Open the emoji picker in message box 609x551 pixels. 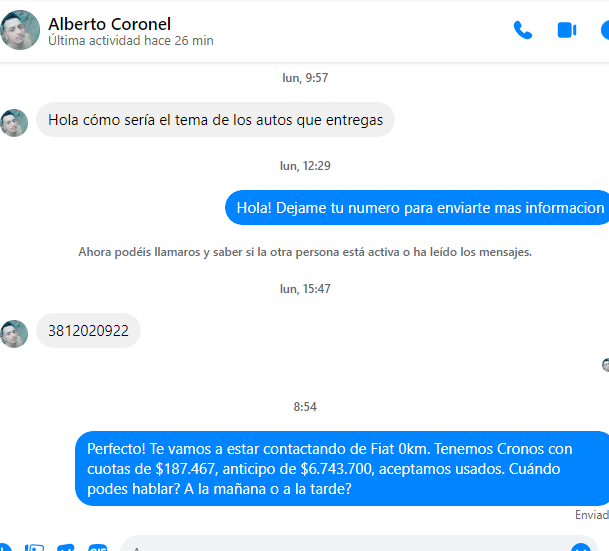(x=581, y=548)
